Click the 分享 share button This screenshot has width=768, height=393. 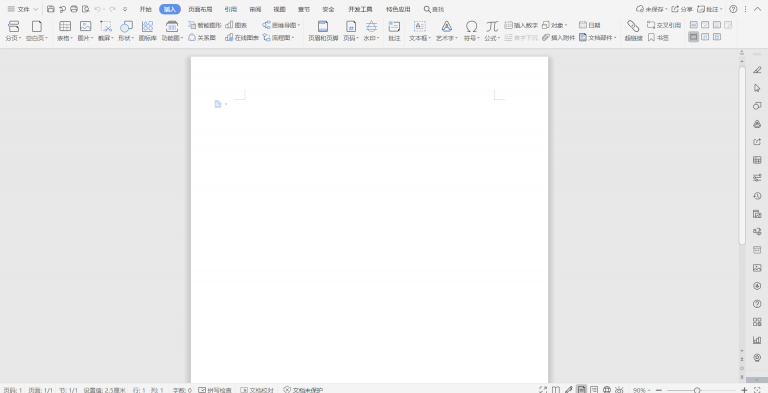coord(682,9)
